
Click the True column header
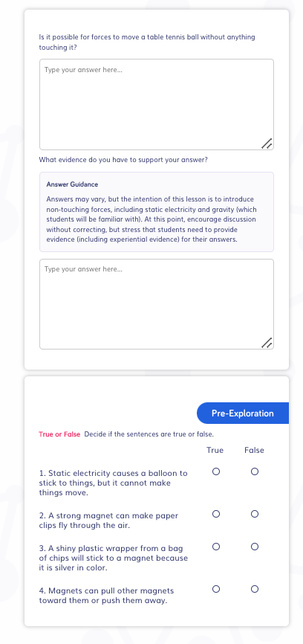(x=215, y=450)
